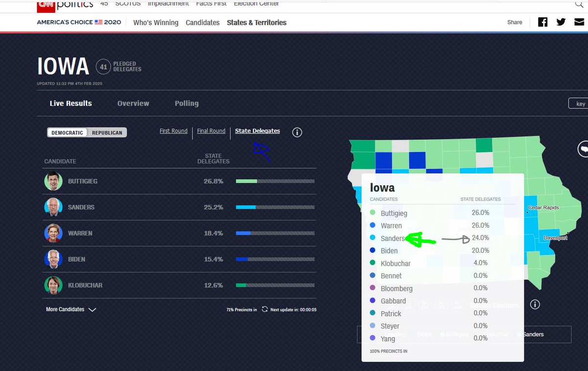Click KLOBUCHAR candidate name in results
588x371 pixels.
coord(85,285)
